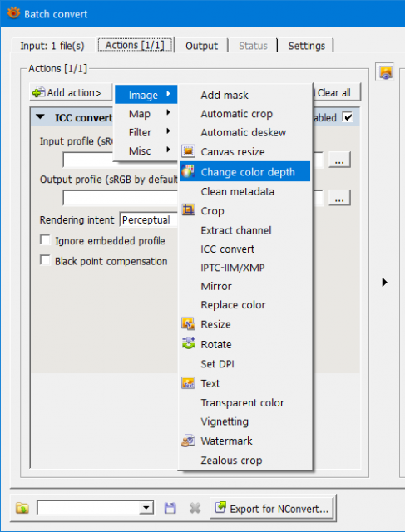
Task: Pick the Crop action icon
Action: coord(188,210)
